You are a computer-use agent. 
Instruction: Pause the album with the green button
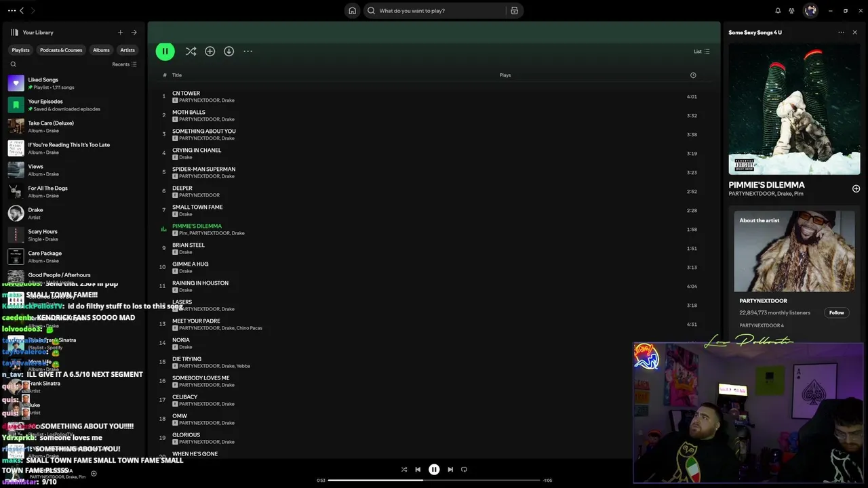point(165,51)
